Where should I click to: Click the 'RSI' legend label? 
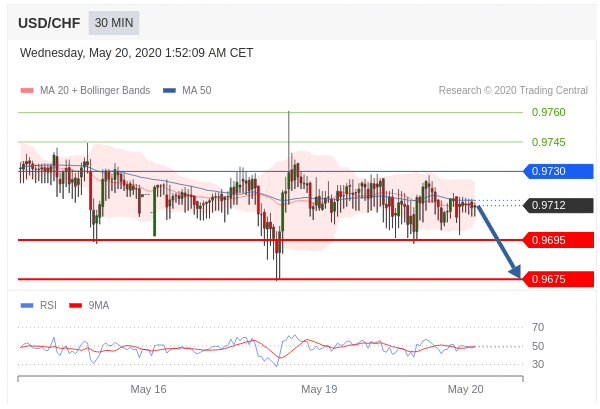click(48, 305)
